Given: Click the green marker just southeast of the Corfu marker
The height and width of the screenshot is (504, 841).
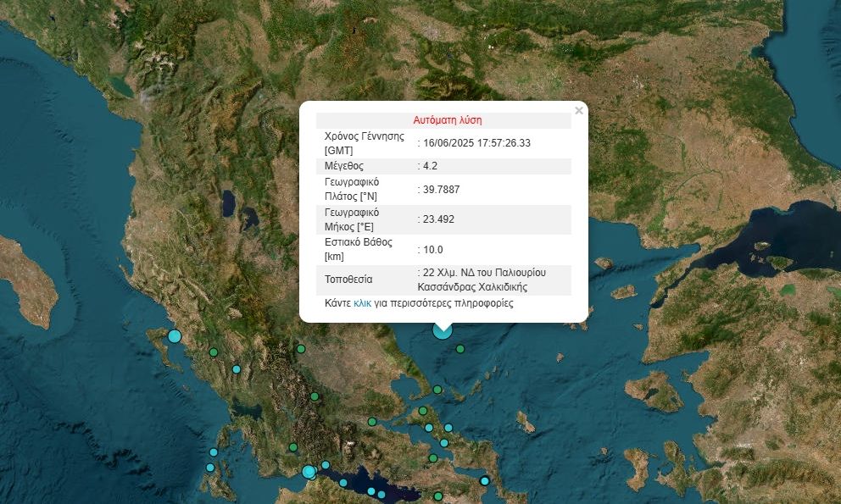Looking at the screenshot, I should 214,352.
